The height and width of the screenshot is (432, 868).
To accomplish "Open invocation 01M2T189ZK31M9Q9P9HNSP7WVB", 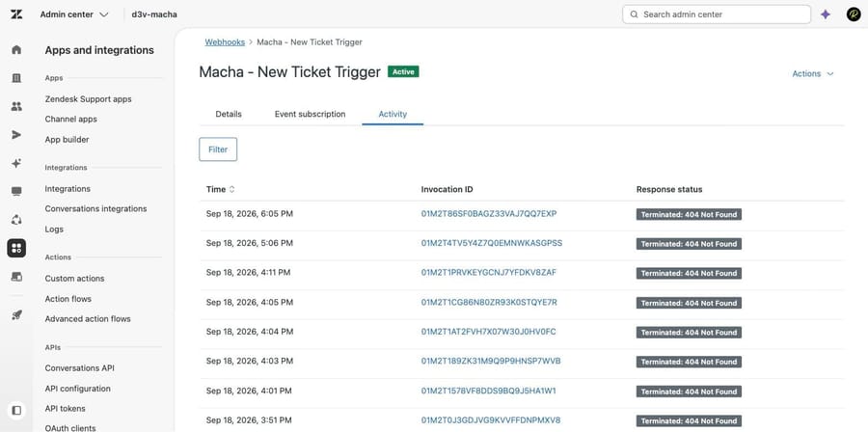I will click(x=491, y=361).
